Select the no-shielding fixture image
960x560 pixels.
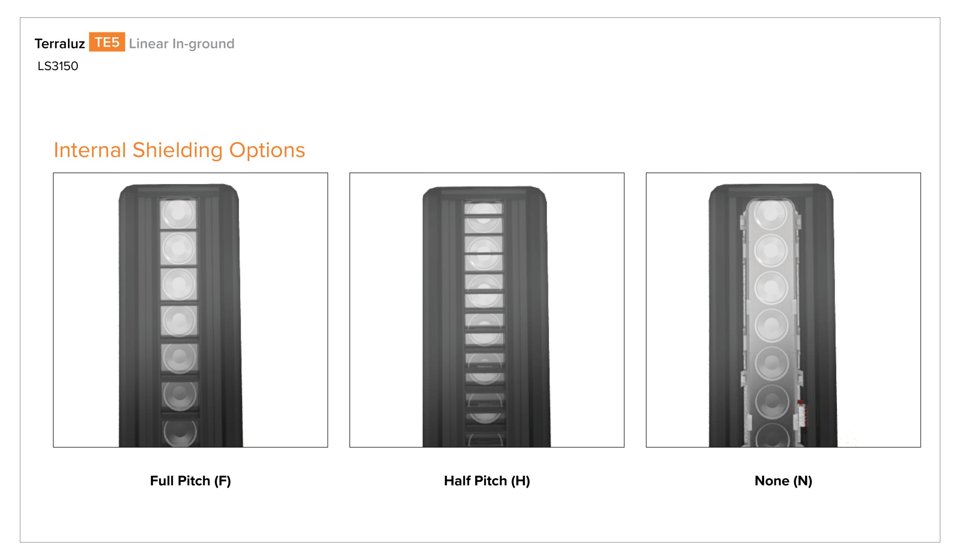tap(783, 310)
